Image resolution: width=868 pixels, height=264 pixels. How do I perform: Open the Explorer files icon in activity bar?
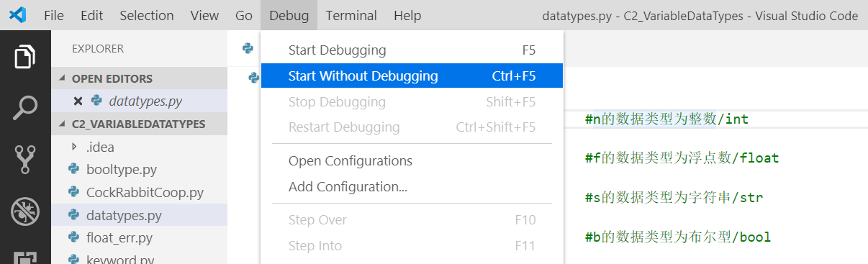coord(25,57)
